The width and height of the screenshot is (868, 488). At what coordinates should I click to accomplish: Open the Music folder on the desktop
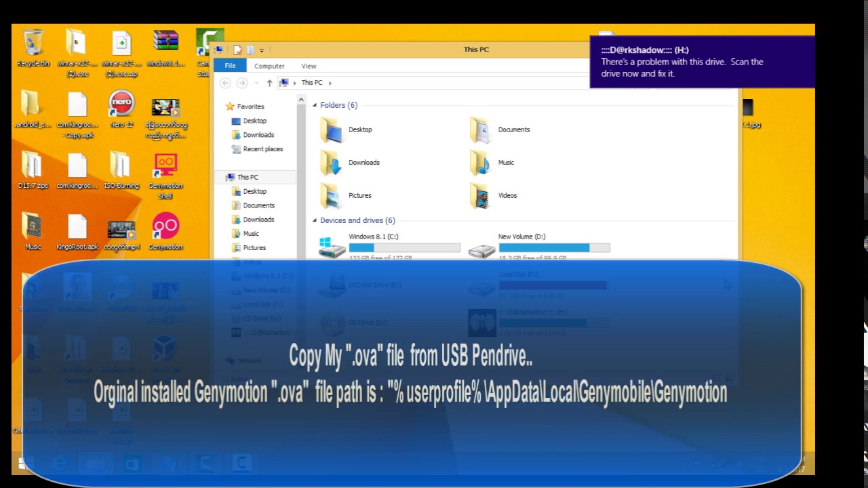33,231
